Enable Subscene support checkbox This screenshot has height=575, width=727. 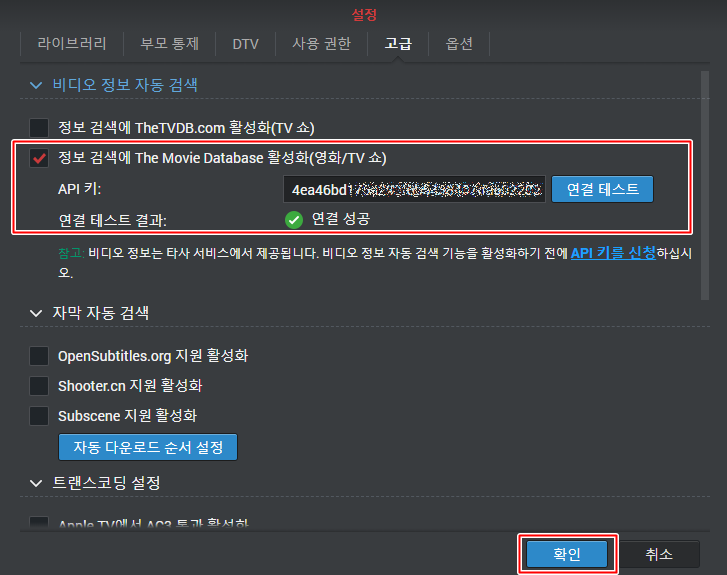point(39,416)
